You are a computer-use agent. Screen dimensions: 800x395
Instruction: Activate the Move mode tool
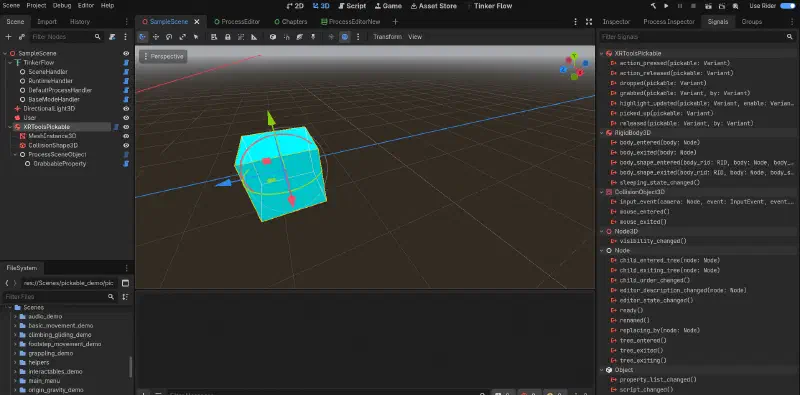[156, 37]
